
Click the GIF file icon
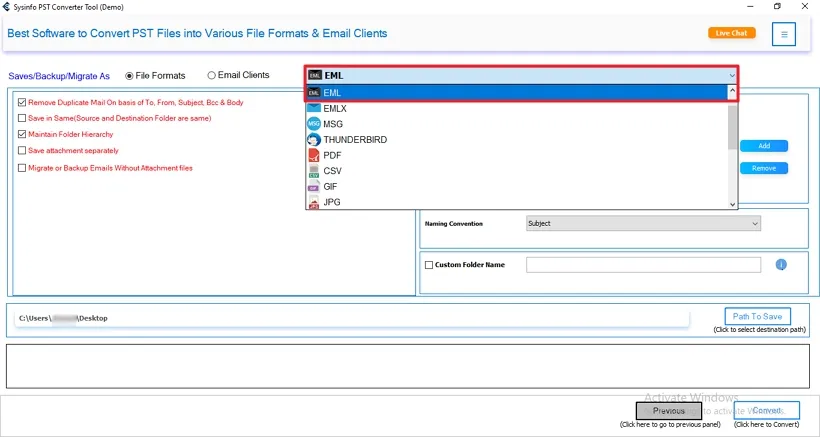tap(314, 187)
